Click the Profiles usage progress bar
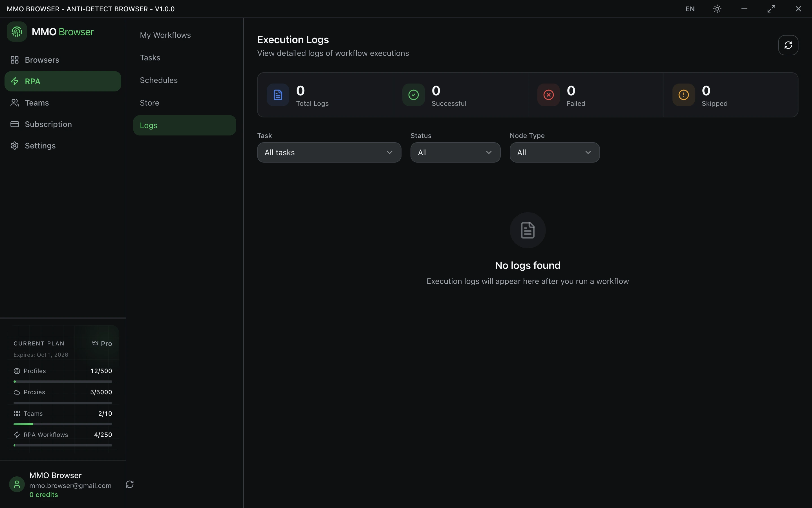812x508 pixels. tap(63, 382)
